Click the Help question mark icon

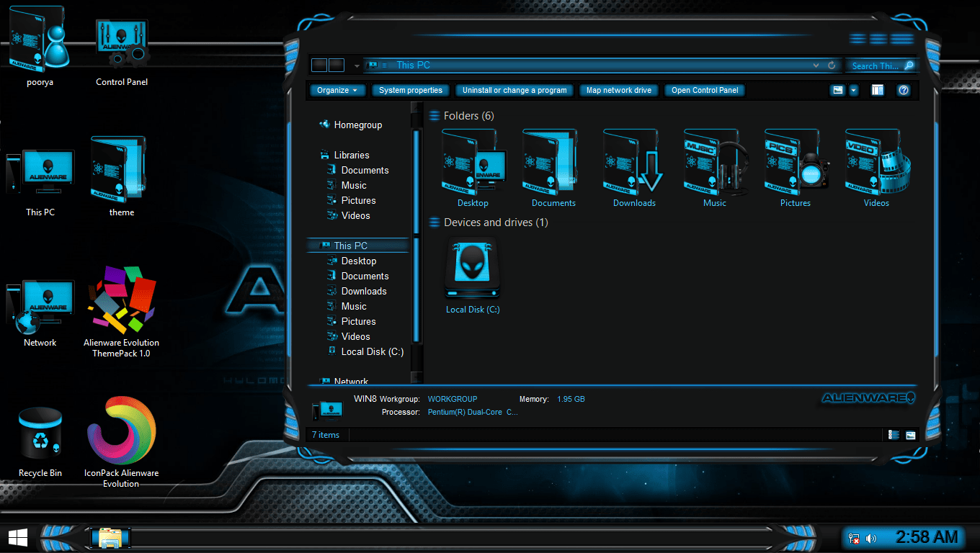click(x=904, y=90)
